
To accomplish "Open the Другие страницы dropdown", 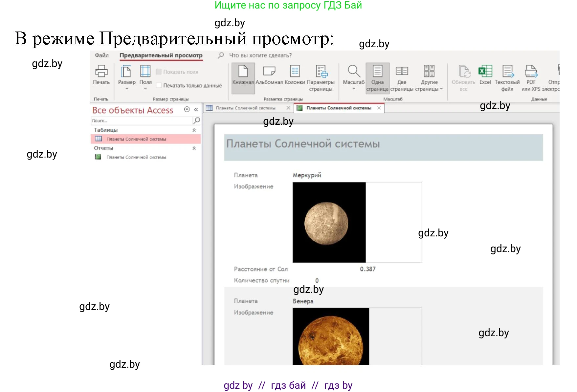I will click(x=429, y=79).
